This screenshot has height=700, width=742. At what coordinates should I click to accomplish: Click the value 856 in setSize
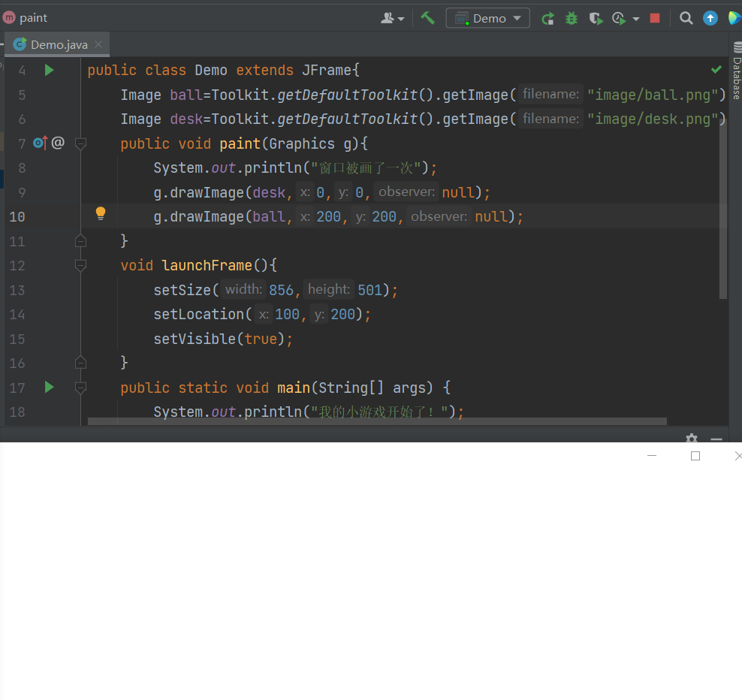pyautogui.click(x=281, y=290)
